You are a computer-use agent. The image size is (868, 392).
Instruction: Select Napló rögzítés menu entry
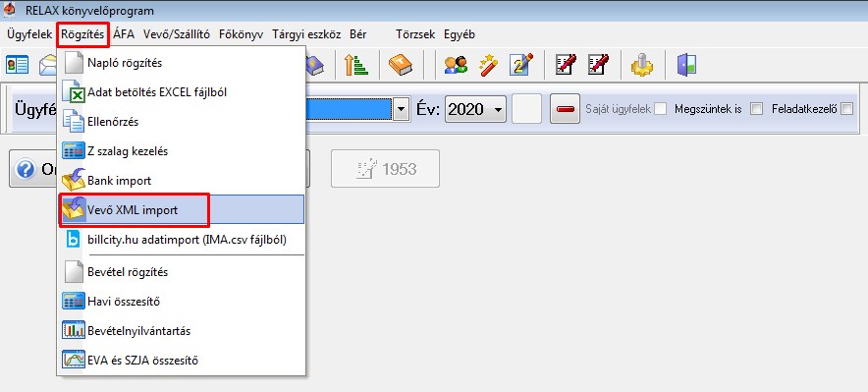click(x=182, y=63)
